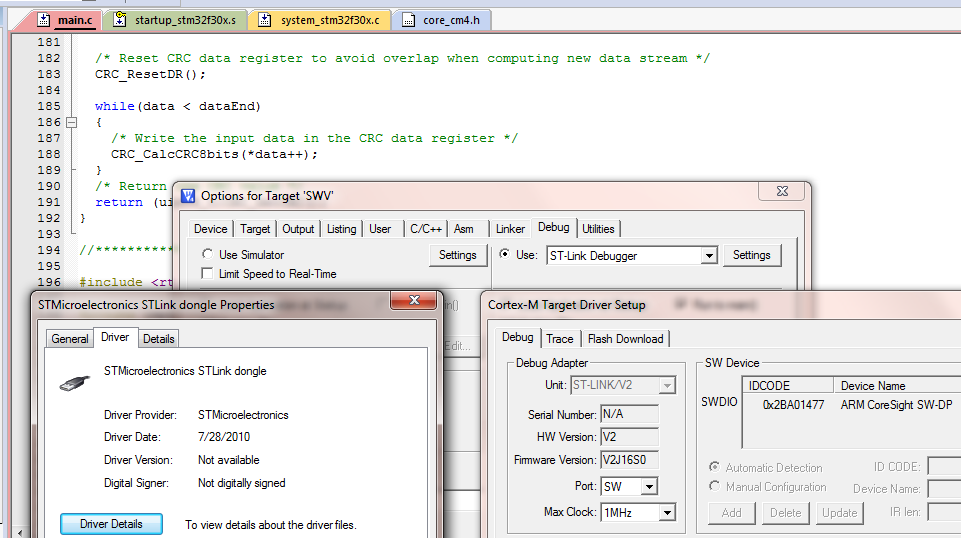The image size is (961, 538).
Task: Select Debug tab in Cortex-M Target Driver Setup
Action: [x=518, y=338]
